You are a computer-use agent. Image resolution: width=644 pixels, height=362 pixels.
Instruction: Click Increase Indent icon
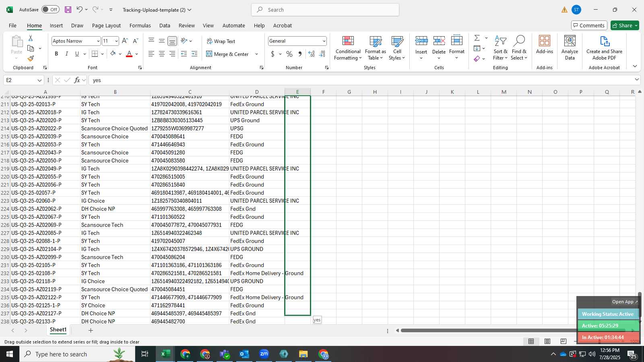194,54
